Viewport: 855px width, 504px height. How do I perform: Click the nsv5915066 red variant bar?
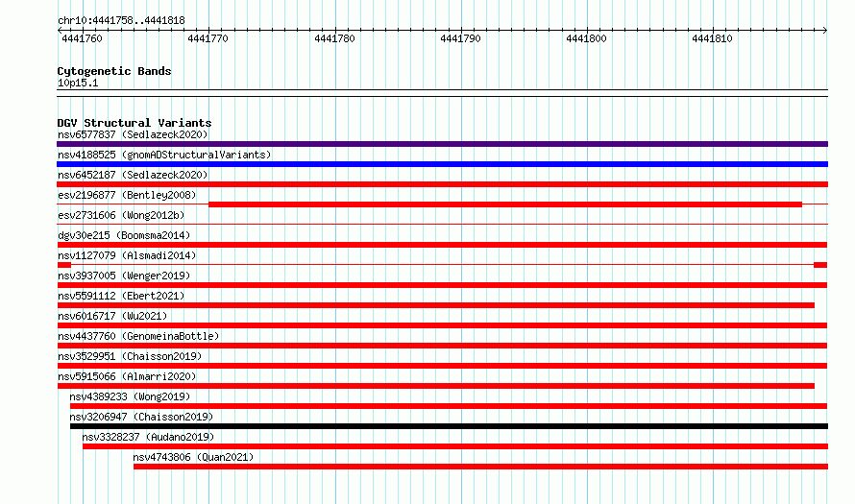pos(436,386)
